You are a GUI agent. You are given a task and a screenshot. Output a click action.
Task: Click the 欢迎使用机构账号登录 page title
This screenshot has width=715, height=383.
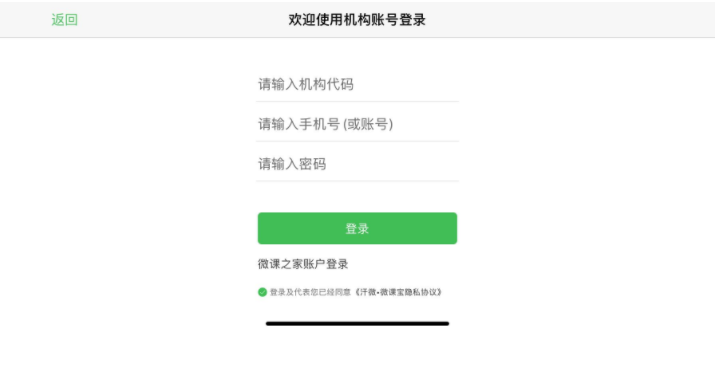coord(357,20)
